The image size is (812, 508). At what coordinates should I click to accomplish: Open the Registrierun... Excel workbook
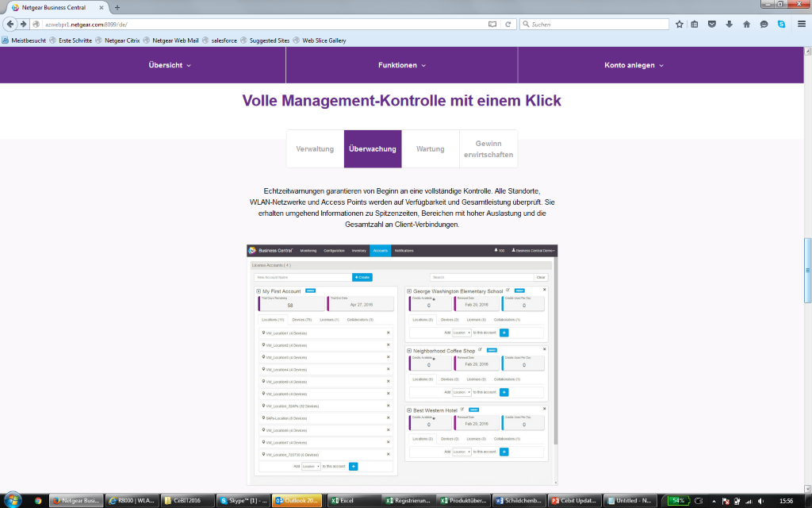[408, 501]
